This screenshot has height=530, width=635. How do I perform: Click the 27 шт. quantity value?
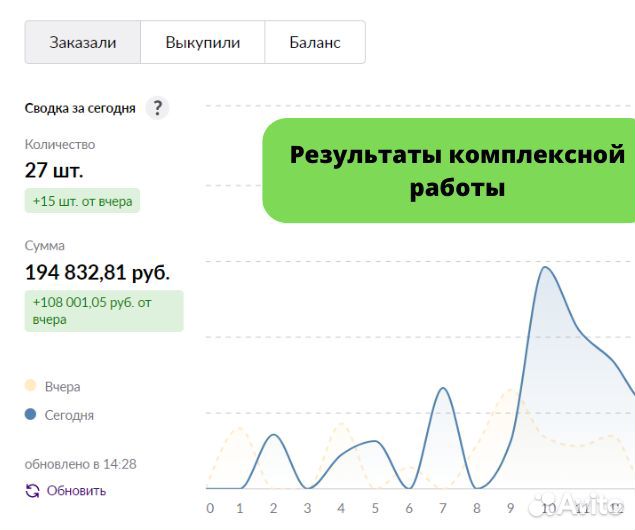pyautogui.click(x=54, y=170)
